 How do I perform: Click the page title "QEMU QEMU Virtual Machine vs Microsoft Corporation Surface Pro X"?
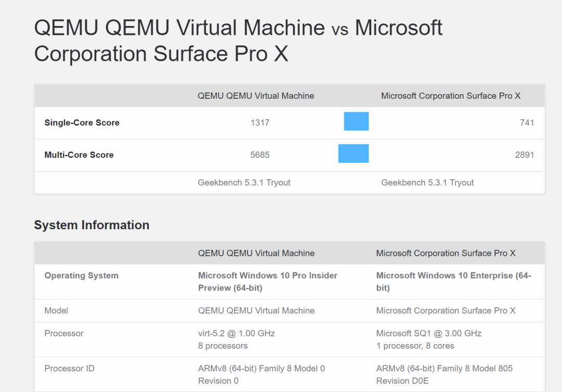pyautogui.click(x=238, y=41)
